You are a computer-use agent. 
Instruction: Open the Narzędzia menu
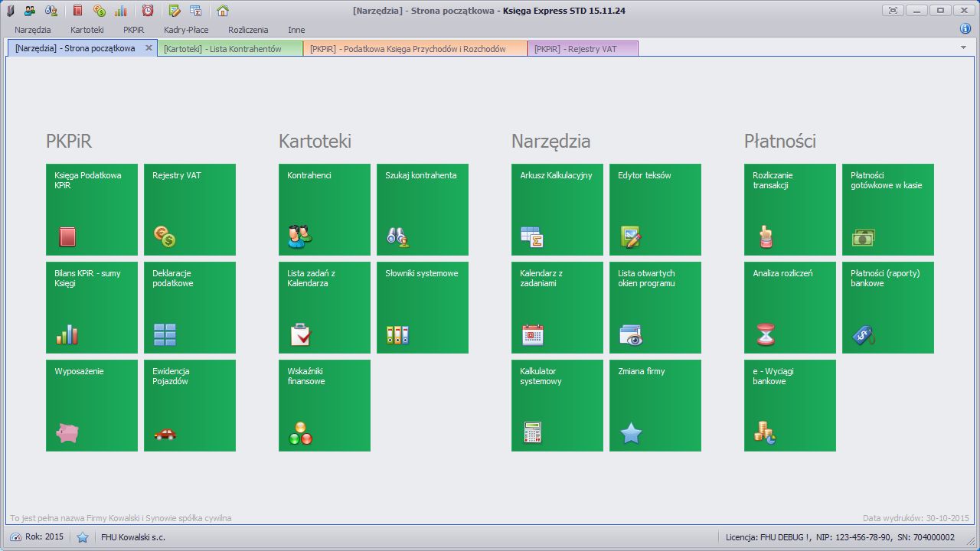[x=33, y=30]
